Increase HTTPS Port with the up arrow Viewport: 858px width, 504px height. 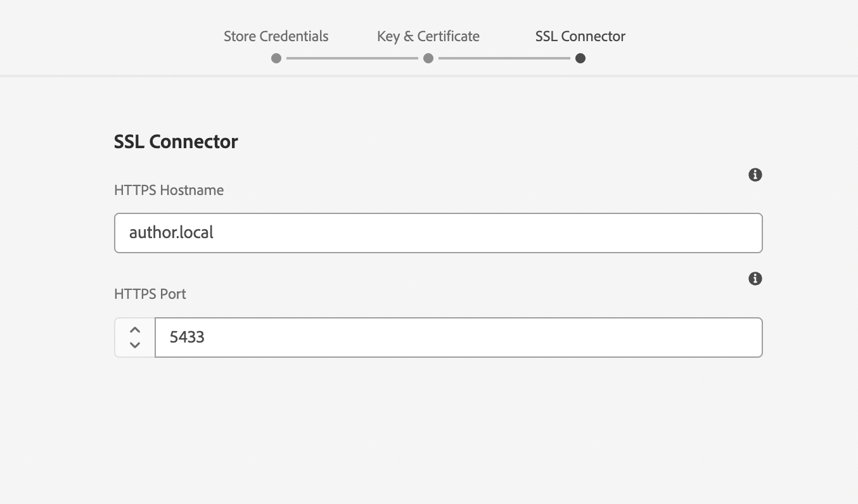(x=134, y=330)
